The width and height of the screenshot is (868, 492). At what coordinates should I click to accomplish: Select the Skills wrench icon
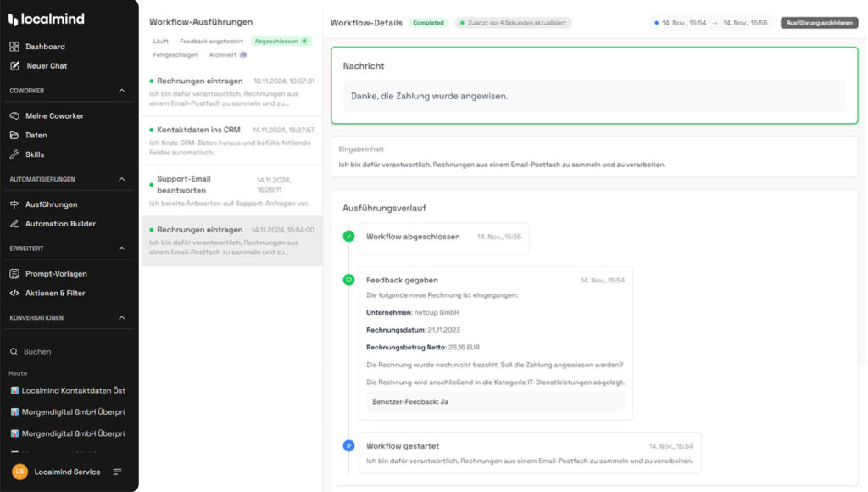(14, 155)
